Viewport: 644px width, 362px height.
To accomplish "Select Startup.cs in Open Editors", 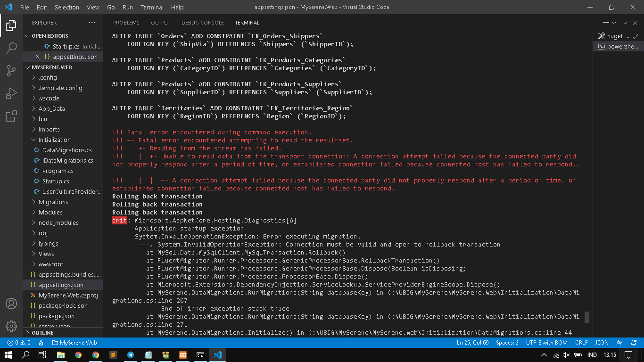I will (63, 46).
